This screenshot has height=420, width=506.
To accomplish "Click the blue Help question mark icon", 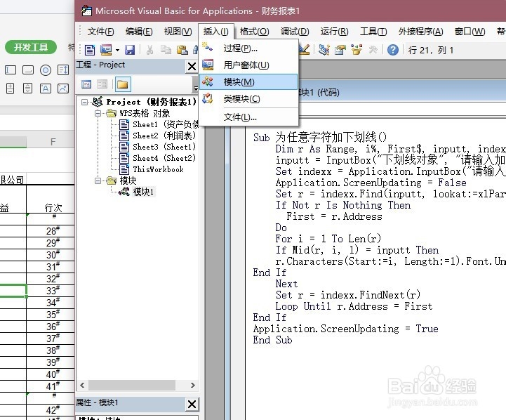I will tap(393, 50).
